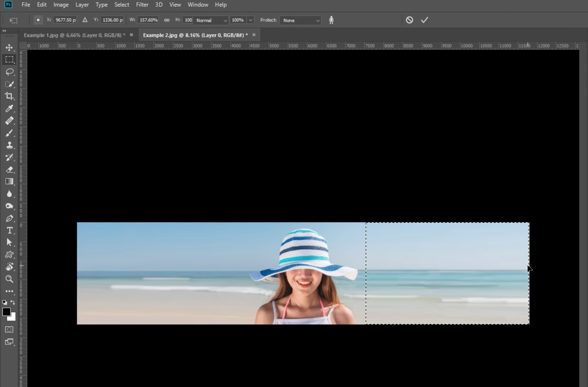Open the Select menu

click(122, 4)
